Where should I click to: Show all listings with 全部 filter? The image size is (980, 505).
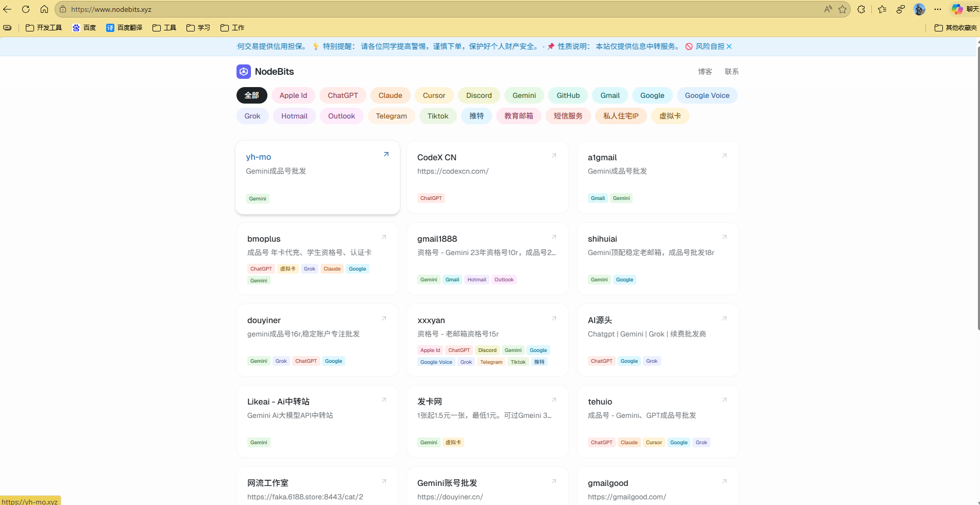coord(251,95)
